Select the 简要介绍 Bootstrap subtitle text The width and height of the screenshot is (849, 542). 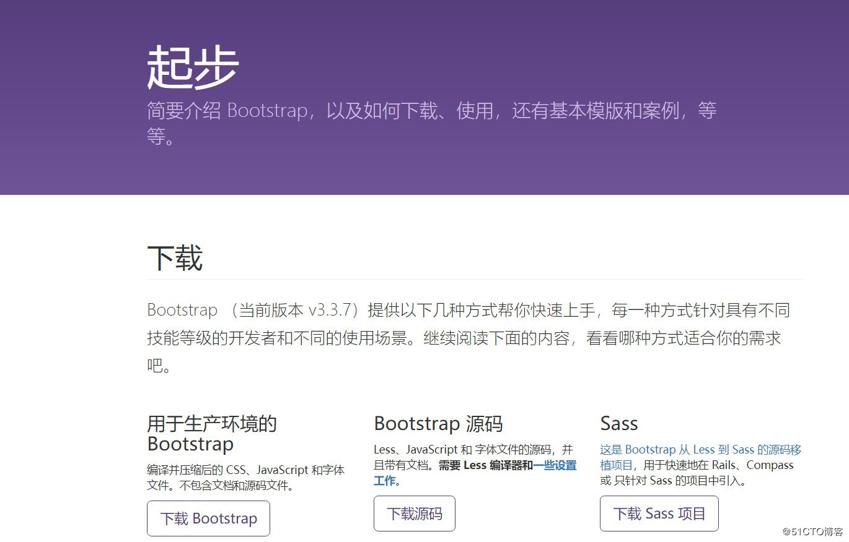click(432, 123)
